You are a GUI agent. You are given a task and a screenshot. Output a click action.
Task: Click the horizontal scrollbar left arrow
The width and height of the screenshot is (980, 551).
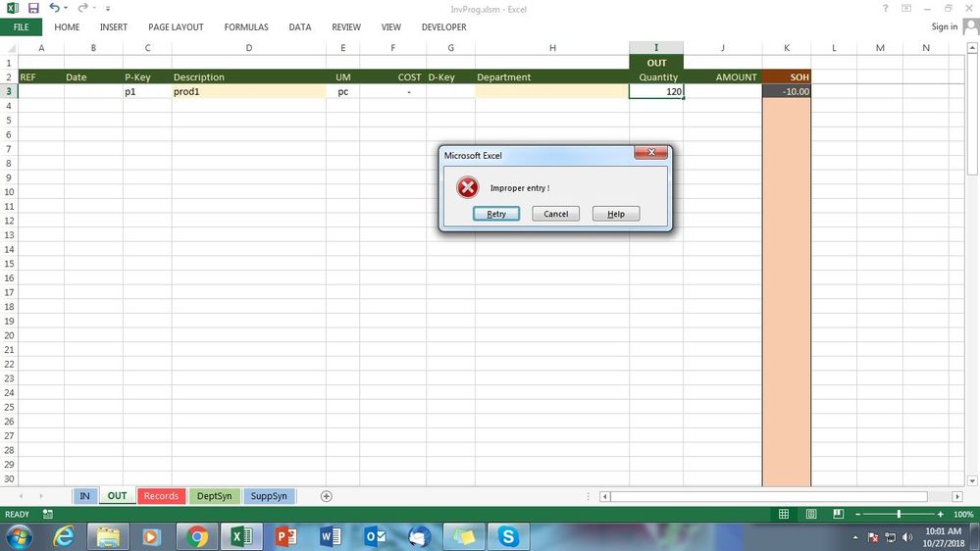tap(604, 497)
